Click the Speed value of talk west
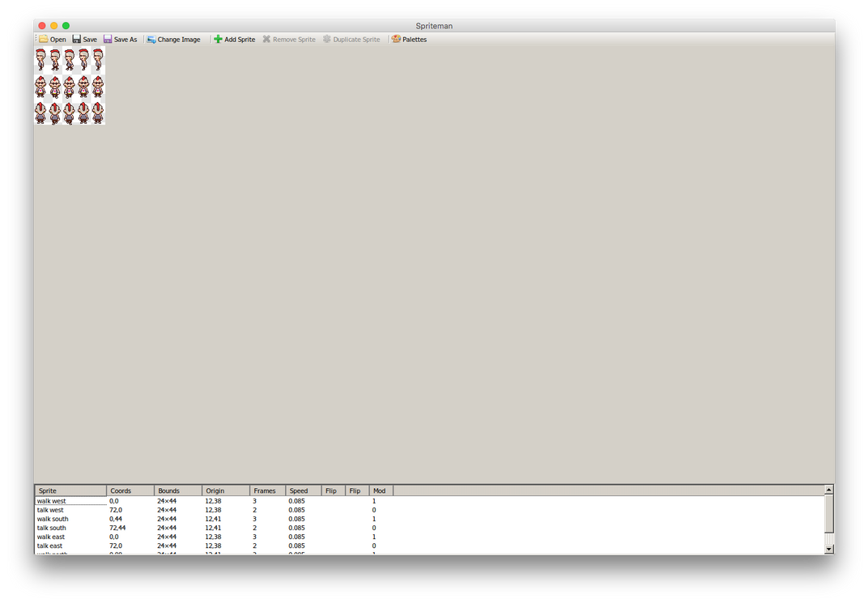 (296, 510)
